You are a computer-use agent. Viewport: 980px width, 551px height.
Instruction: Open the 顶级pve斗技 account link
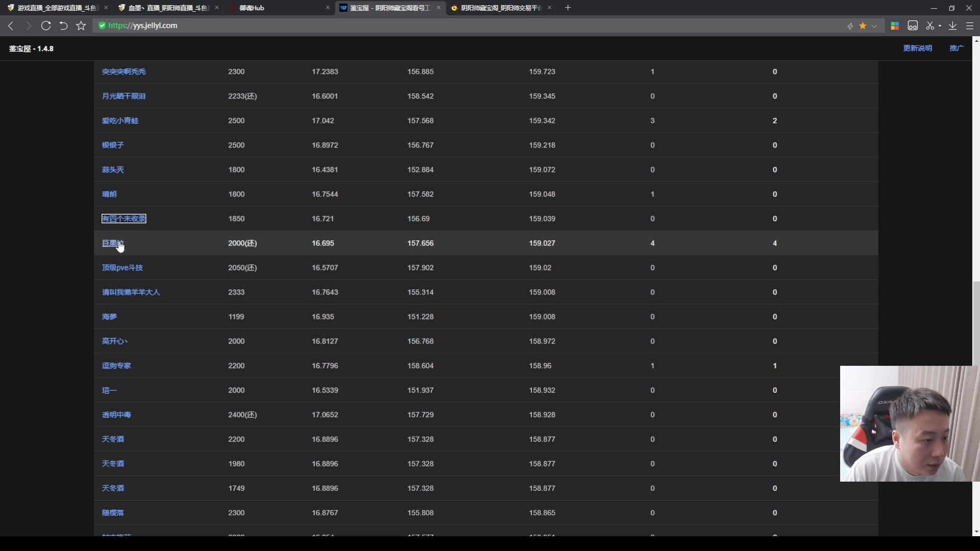pyautogui.click(x=122, y=268)
